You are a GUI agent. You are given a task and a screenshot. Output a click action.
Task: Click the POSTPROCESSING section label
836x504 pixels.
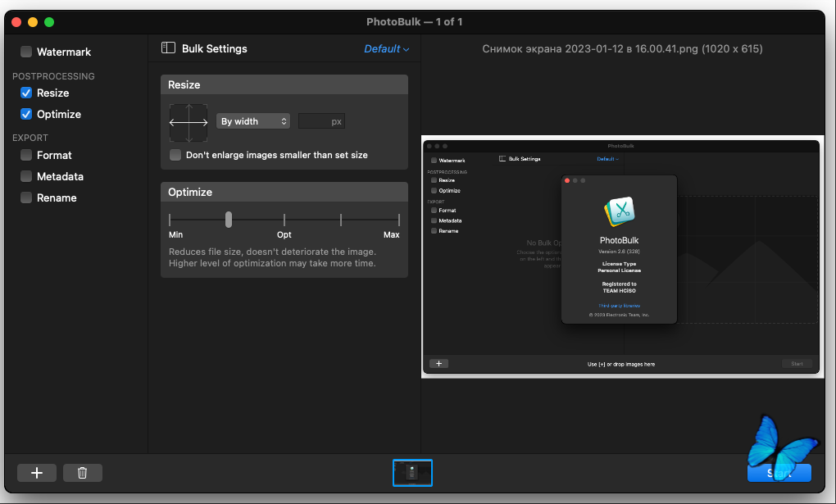pyautogui.click(x=53, y=76)
